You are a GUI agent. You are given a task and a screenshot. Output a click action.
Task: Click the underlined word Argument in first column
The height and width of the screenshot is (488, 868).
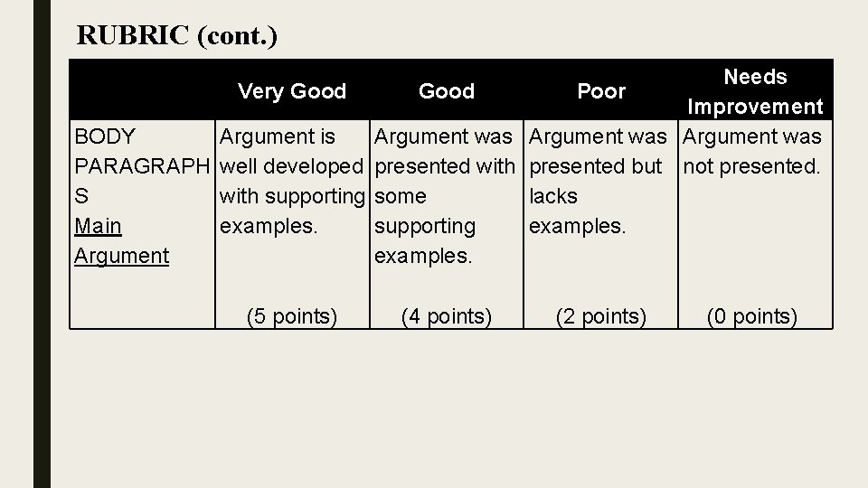[121, 256]
